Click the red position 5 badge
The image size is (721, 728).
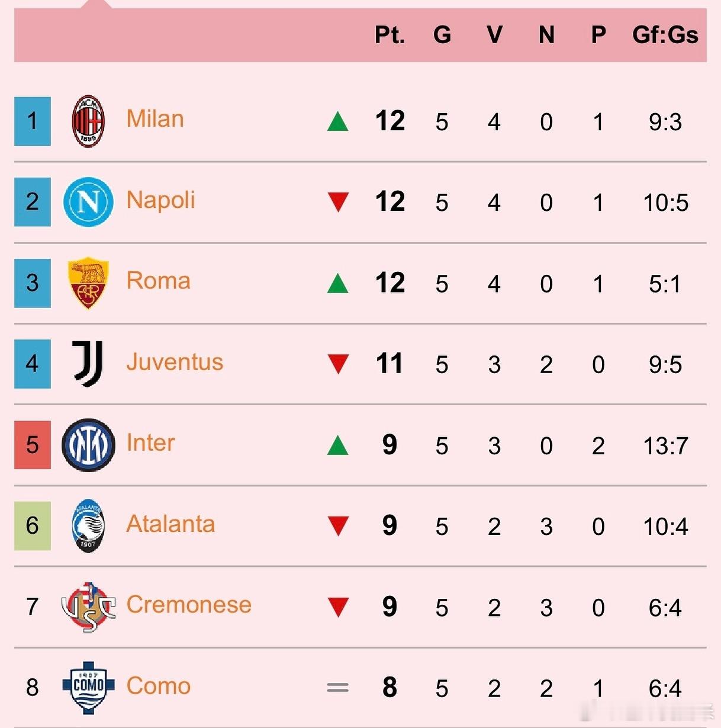[x=33, y=445]
